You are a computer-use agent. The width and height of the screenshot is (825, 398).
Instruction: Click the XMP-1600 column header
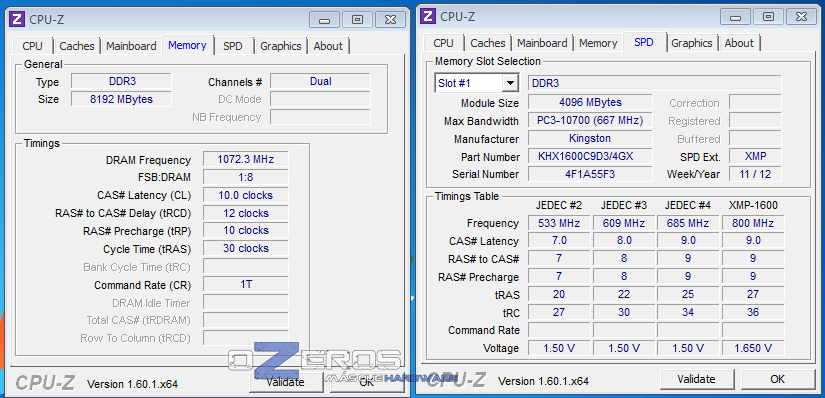(x=753, y=205)
